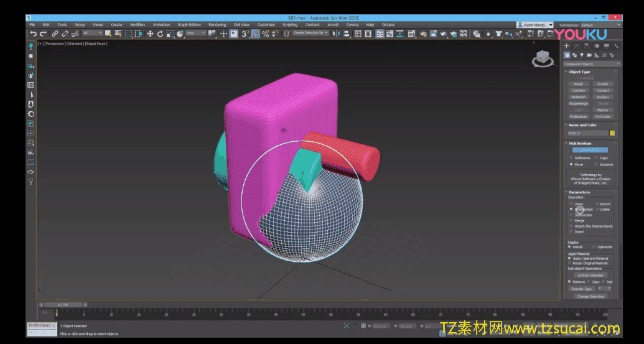
Task: Select the Select and Rotate tool
Action: pos(160,34)
